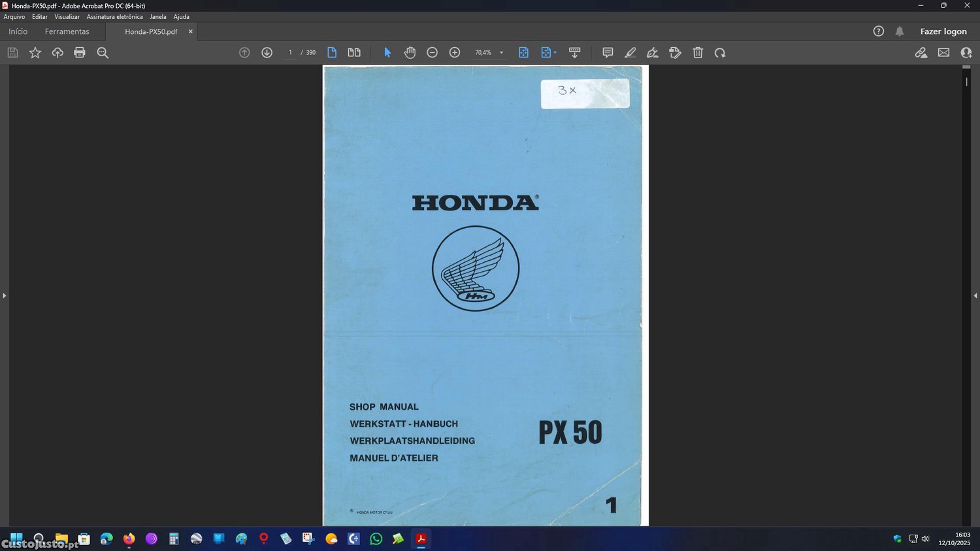Viewport: 980px width, 551px height.
Task: Click the Fazer logon button
Action: (x=943, y=31)
